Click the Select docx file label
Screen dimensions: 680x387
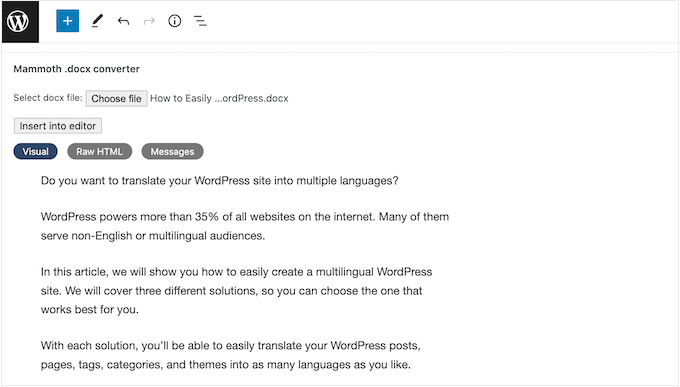(48, 98)
